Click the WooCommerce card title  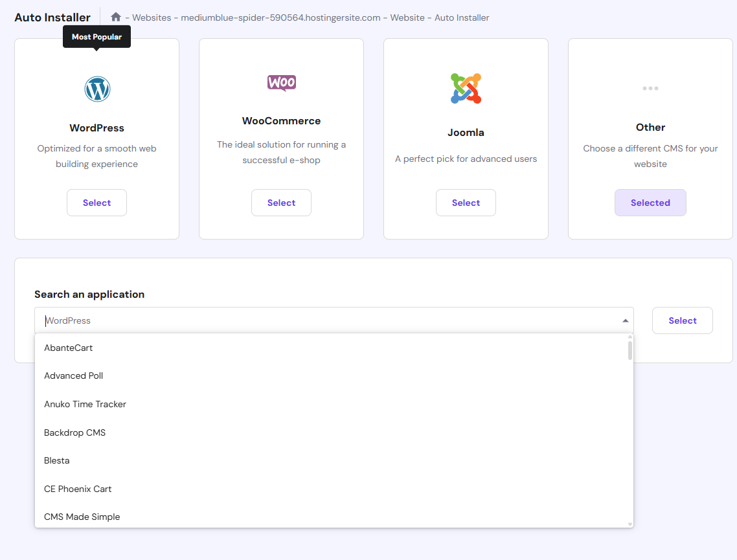282,120
